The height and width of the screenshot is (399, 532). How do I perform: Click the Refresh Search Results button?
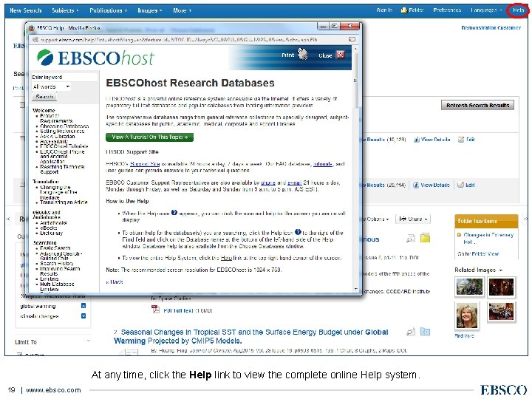click(x=477, y=106)
